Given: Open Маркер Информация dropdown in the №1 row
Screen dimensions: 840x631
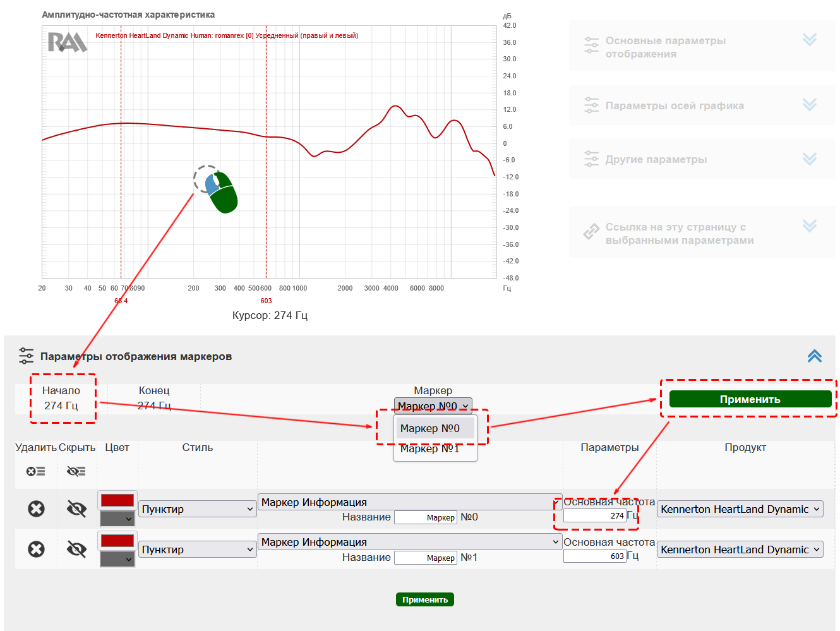Looking at the screenshot, I should 410,542.
